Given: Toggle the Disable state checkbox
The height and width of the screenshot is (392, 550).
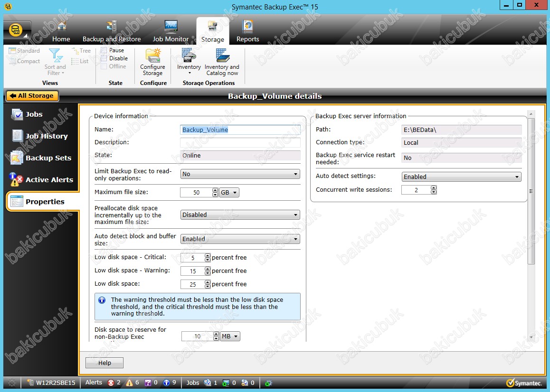Looking at the screenshot, I should (x=104, y=58).
